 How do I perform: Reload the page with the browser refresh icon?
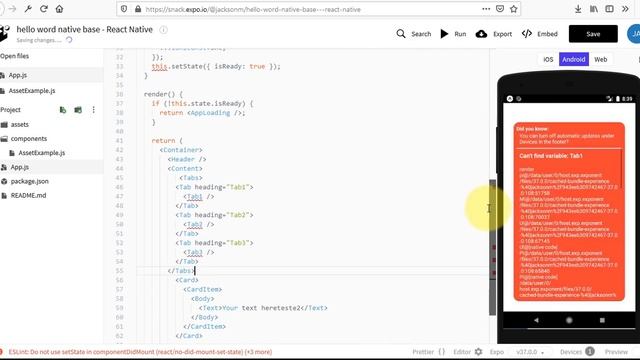[44, 9]
